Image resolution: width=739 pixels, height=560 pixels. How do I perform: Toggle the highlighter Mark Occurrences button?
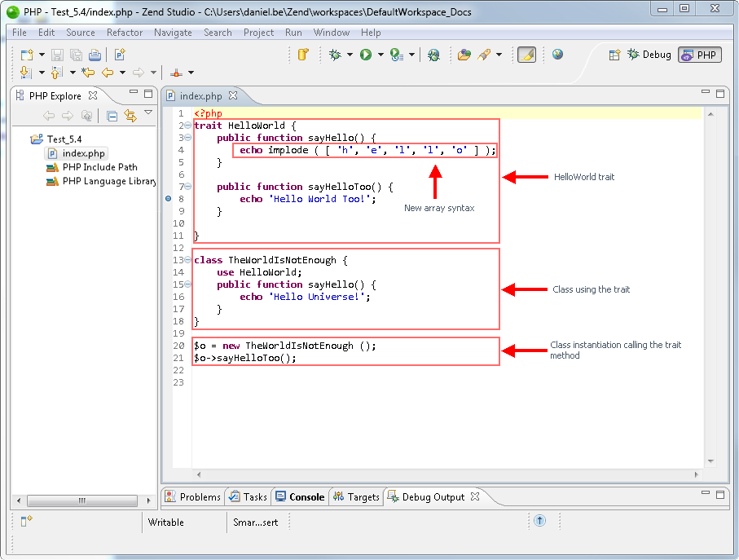point(526,55)
